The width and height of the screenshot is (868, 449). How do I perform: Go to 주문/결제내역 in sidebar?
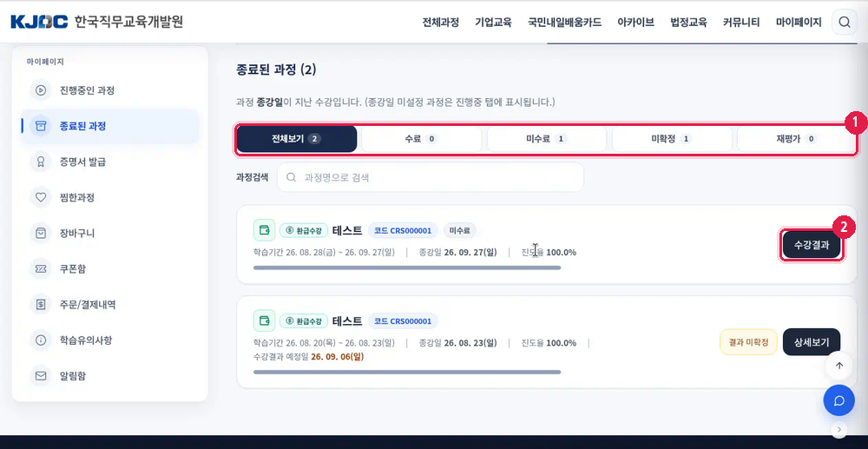(109, 304)
